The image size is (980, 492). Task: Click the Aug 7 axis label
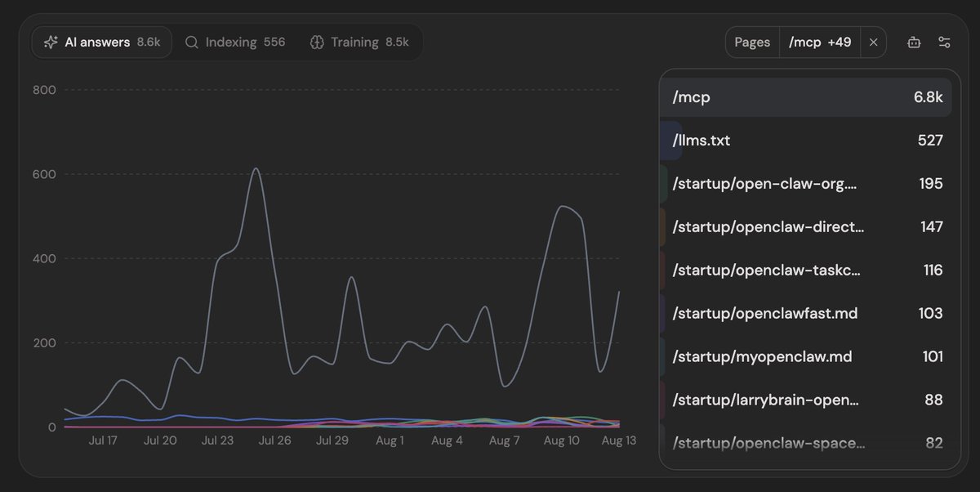(x=504, y=441)
